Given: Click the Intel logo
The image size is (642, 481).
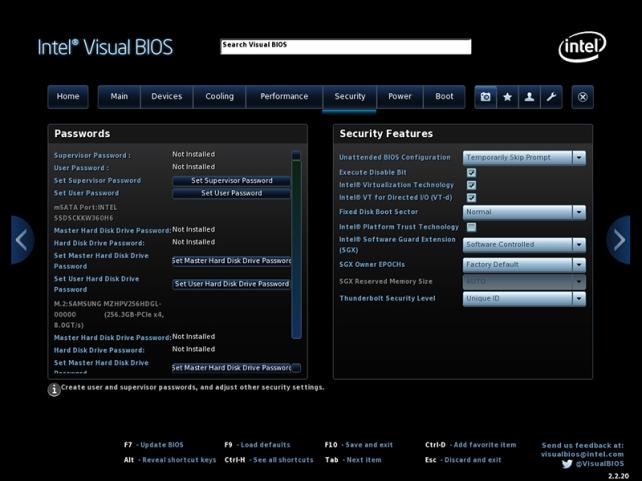Looking at the screenshot, I should click(581, 46).
